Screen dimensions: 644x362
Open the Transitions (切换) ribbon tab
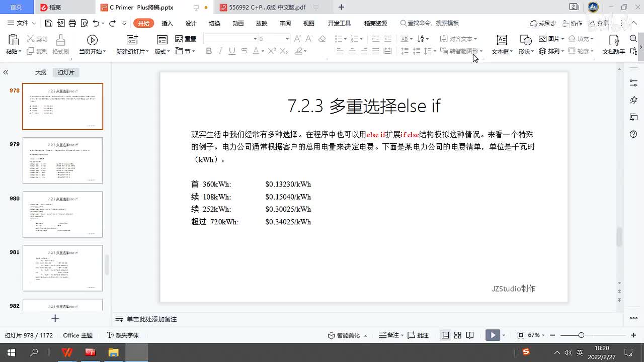[214, 23]
